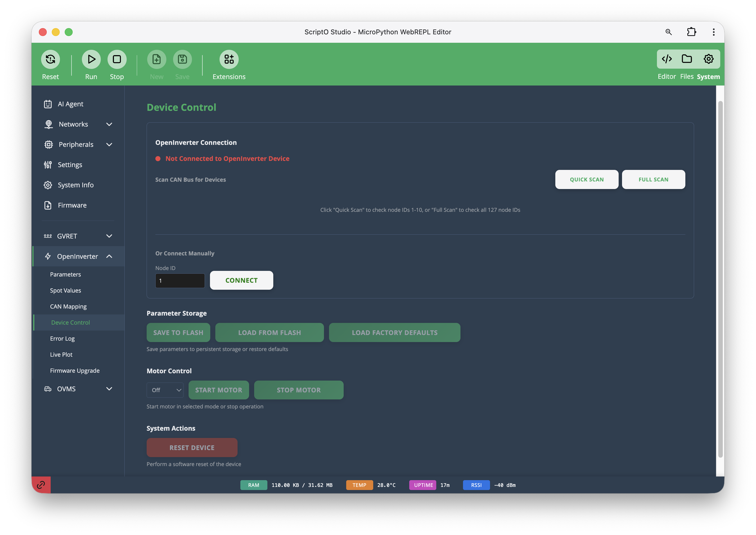Image resolution: width=756 pixels, height=535 pixels.
Task: Go to the Live Plot submenu item
Action: 61,354
